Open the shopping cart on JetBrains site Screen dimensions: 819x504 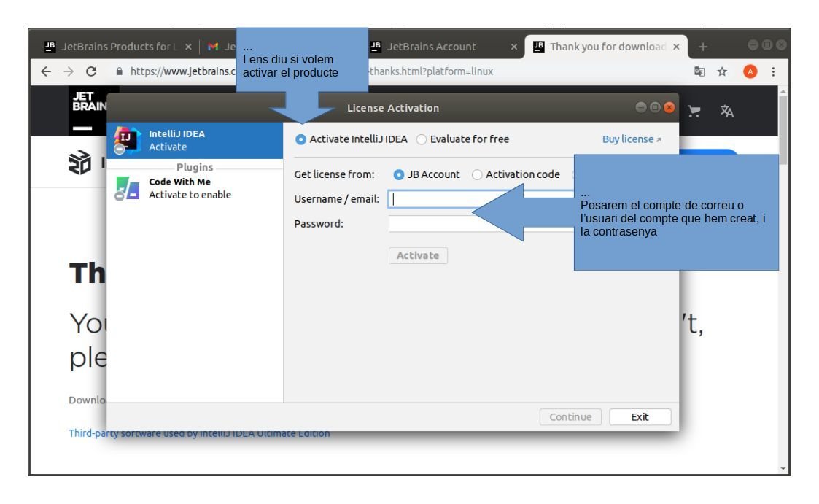click(694, 111)
